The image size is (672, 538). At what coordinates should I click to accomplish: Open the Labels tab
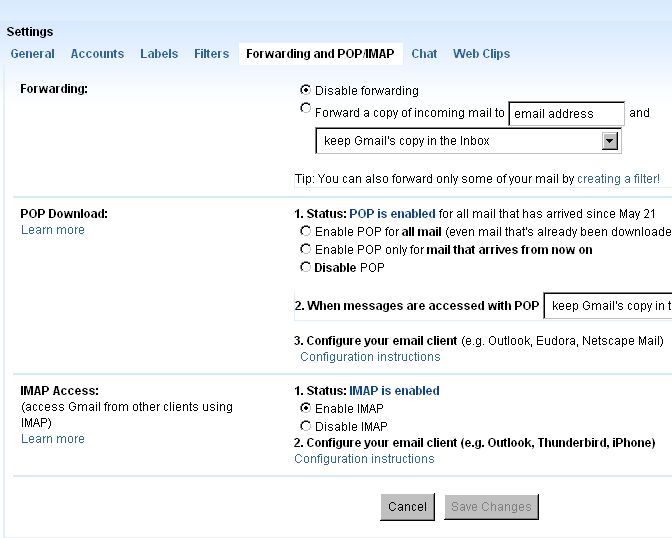tap(159, 54)
